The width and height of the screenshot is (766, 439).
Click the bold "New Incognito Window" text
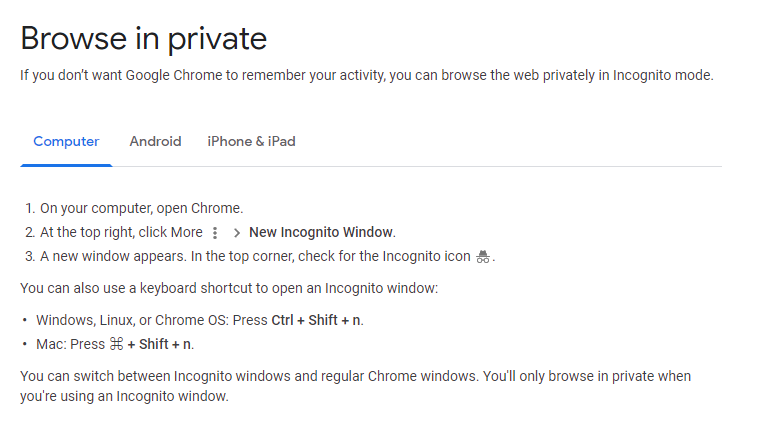point(321,232)
